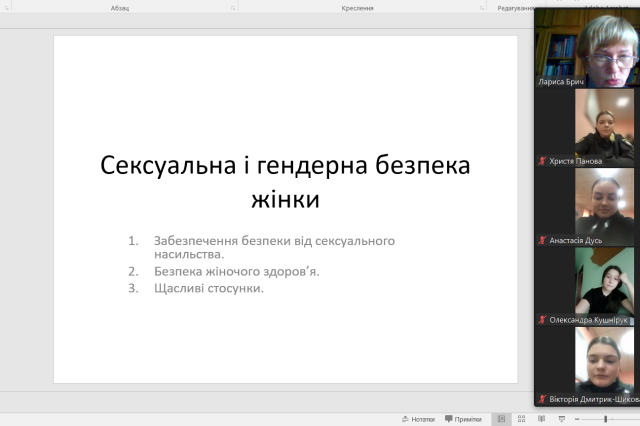Click muted microphone icon of Христя Панова
Viewport: 640px width, 426px height.
click(x=542, y=161)
